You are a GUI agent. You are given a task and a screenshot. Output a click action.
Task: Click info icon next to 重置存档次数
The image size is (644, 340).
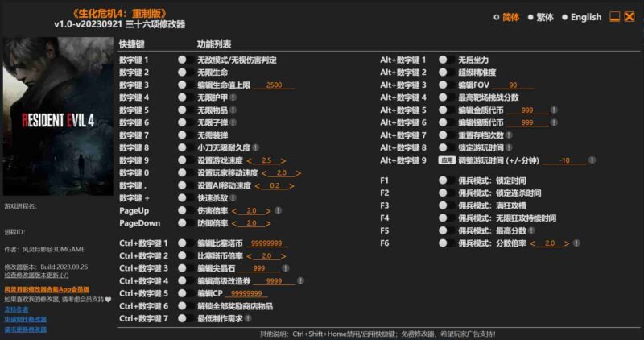pyautogui.click(x=510, y=135)
